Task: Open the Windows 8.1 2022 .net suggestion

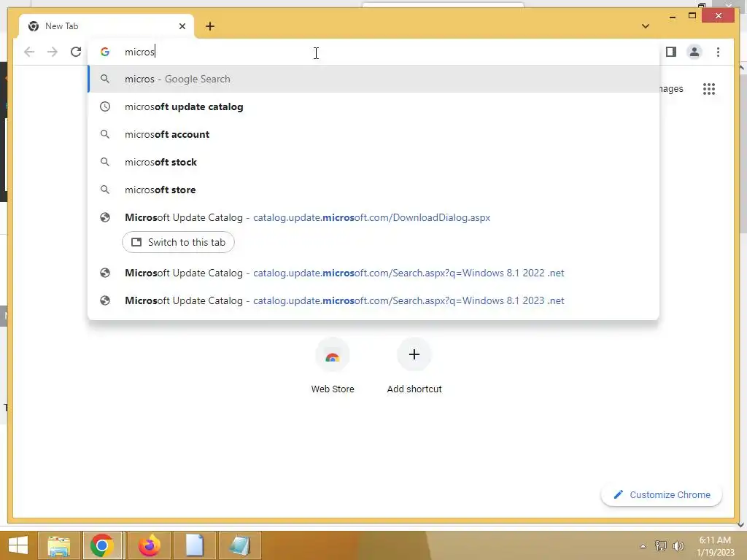Action: click(x=374, y=273)
